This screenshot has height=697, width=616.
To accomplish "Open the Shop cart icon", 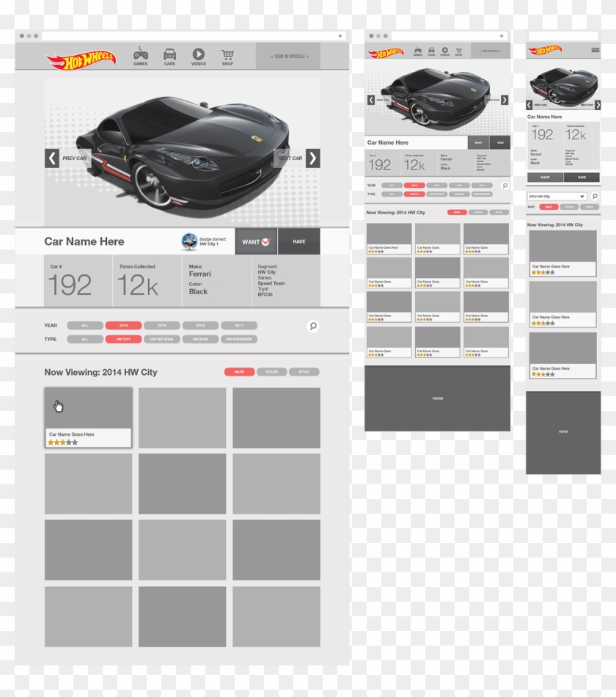I will tap(227, 53).
